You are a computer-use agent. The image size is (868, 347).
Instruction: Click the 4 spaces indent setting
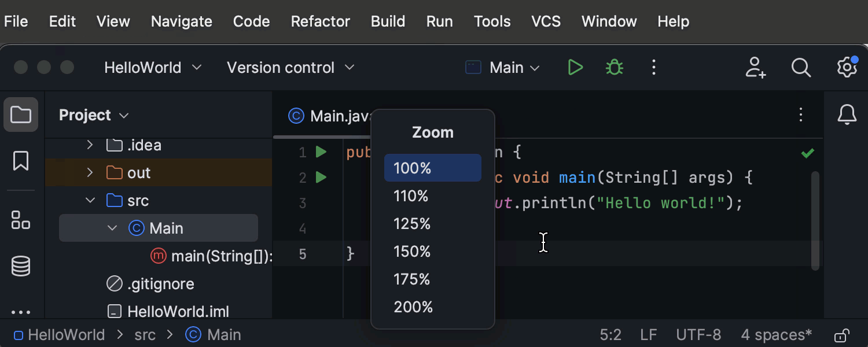point(776,335)
